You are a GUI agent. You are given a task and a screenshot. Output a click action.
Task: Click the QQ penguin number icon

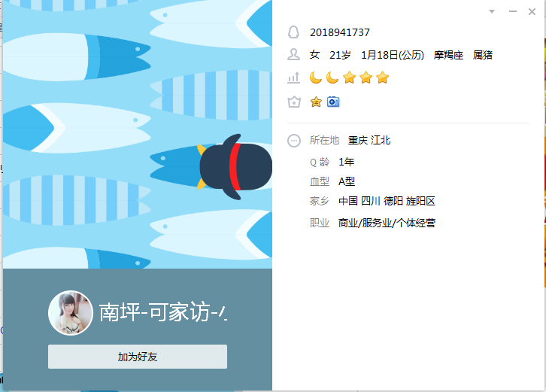[293, 32]
